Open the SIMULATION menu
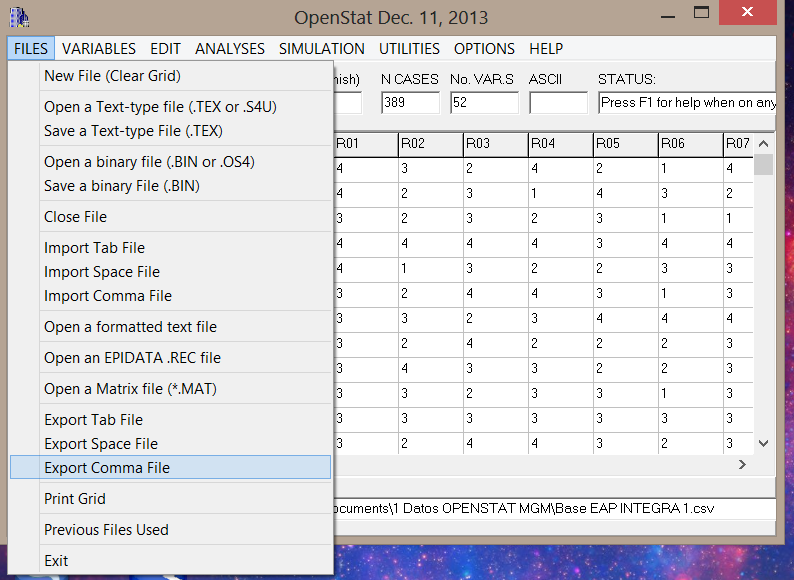Image resolution: width=794 pixels, height=580 pixels. (x=322, y=49)
